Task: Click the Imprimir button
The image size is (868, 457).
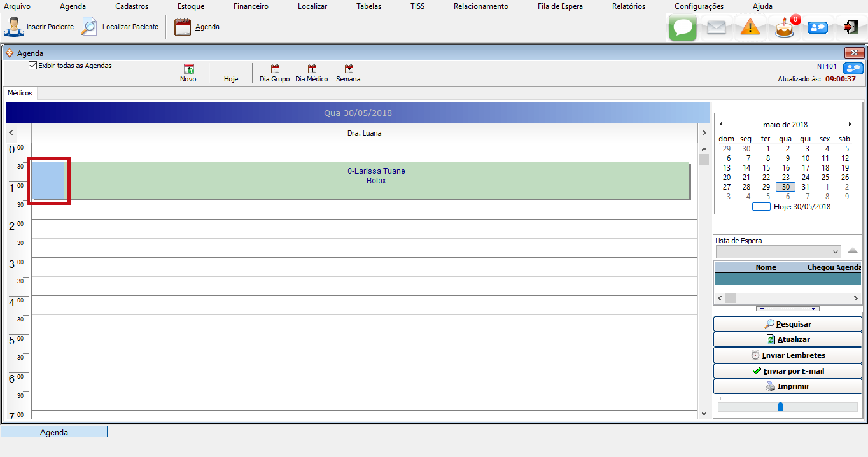Action: click(787, 386)
